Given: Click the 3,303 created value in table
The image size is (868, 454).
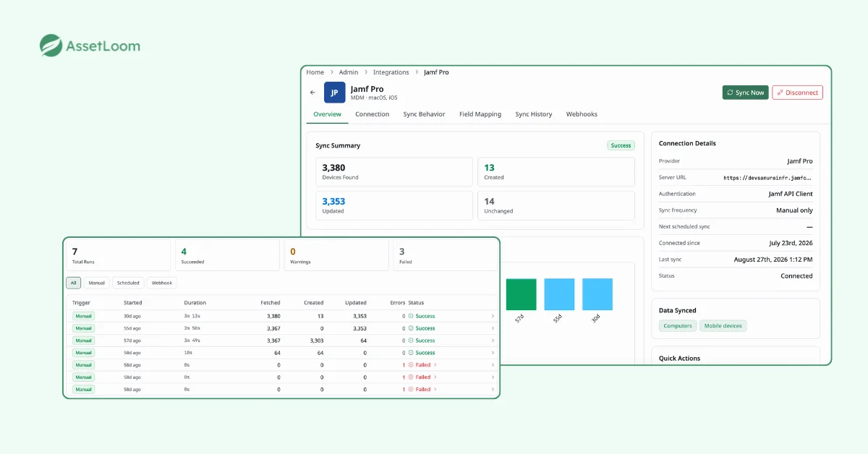Looking at the screenshot, I should pos(316,340).
